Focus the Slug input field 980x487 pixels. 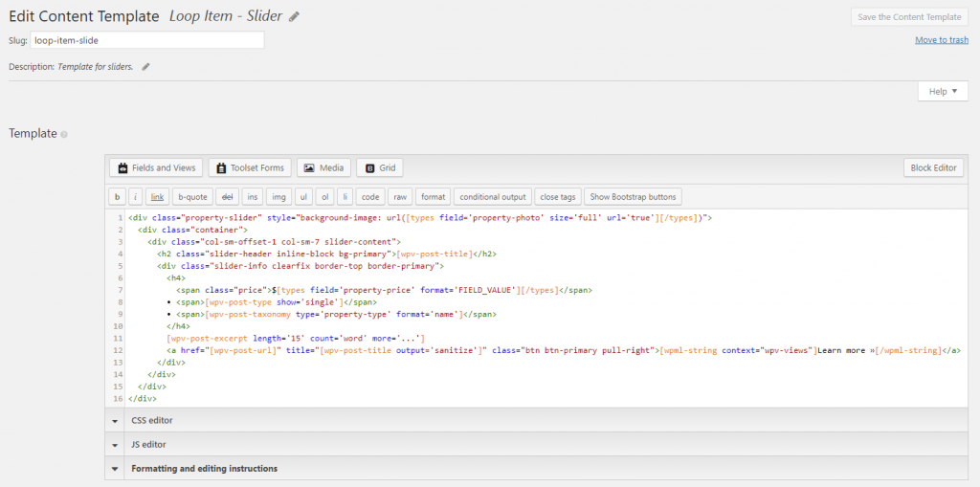point(146,40)
